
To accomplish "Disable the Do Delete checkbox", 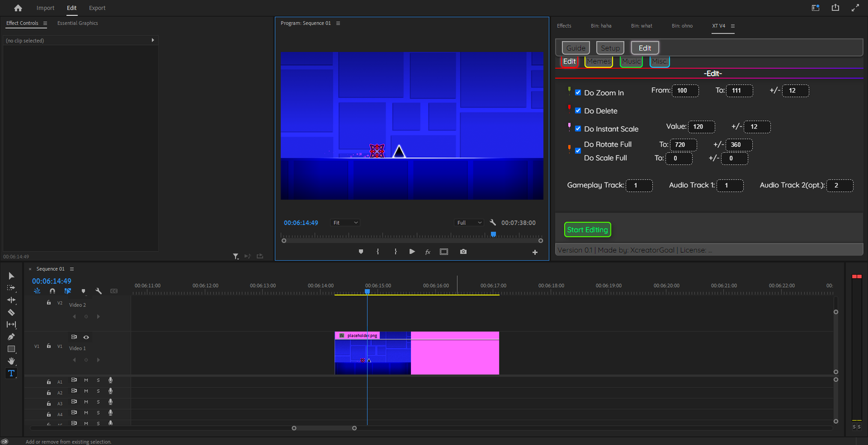I will (x=578, y=110).
